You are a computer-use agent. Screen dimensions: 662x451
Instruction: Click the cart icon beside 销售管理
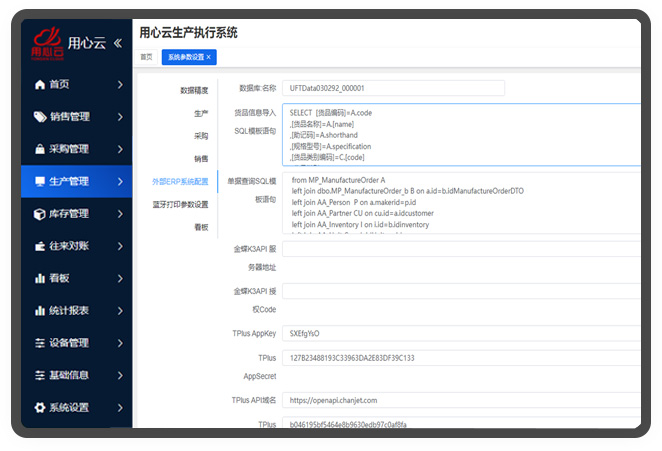(x=40, y=117)
